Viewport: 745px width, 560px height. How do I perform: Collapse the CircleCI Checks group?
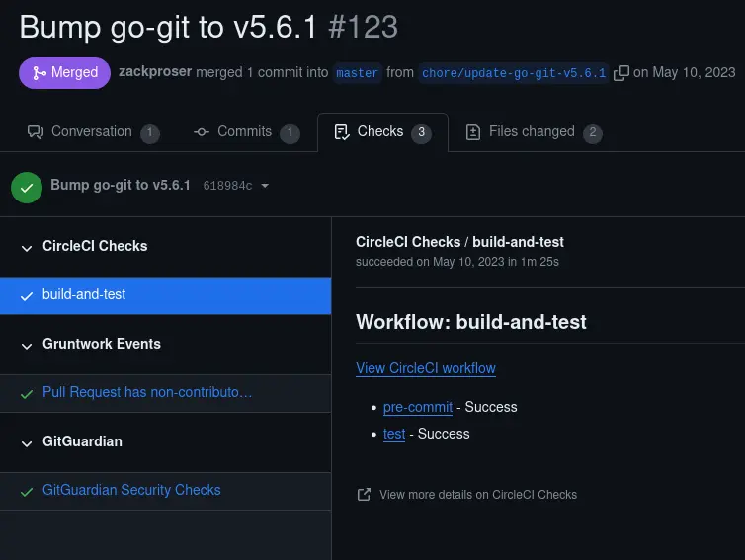pyautogui.click(x=27, y=247)
